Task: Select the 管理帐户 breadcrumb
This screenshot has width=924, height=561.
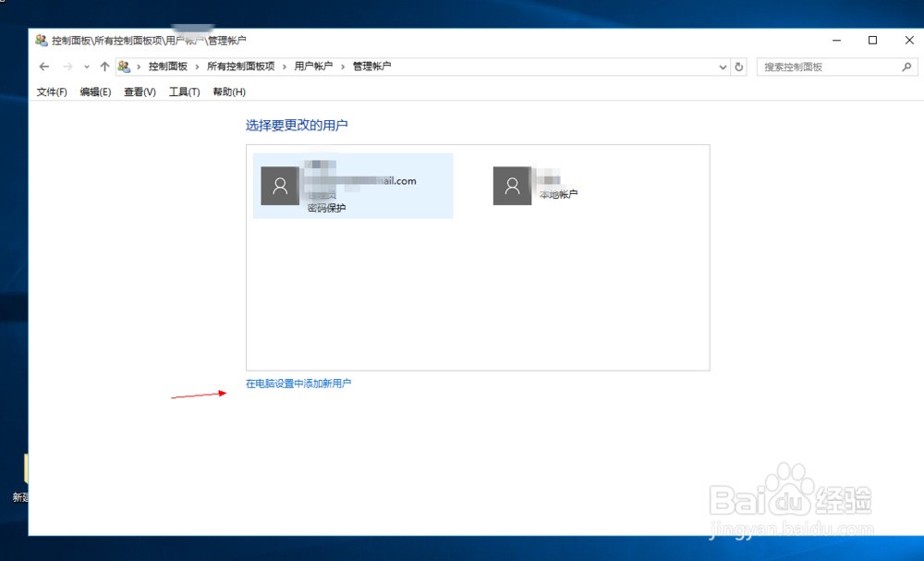Action: (371, 67)
